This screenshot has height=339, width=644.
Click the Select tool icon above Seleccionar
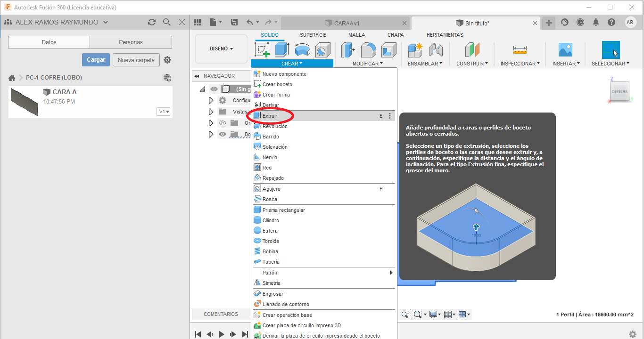(611, 50)
